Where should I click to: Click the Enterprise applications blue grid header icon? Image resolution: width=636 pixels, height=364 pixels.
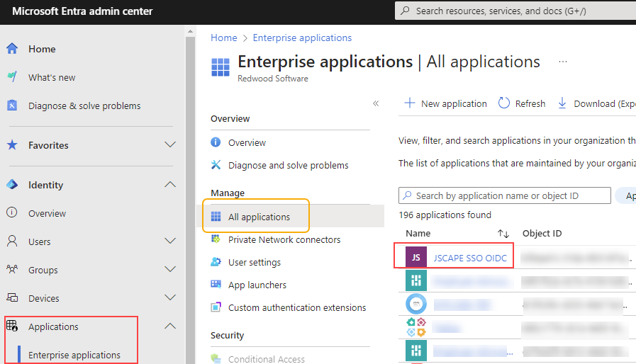[221, 67]
